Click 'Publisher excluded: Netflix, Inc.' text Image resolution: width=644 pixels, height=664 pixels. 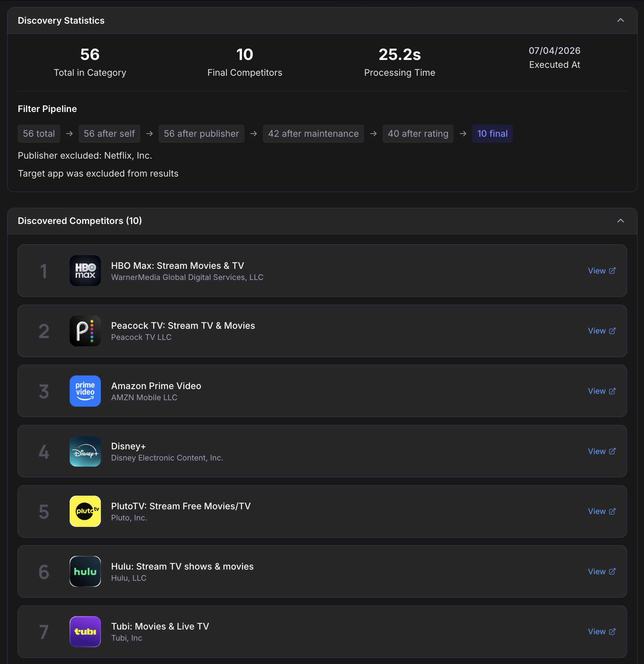point(85,155)
